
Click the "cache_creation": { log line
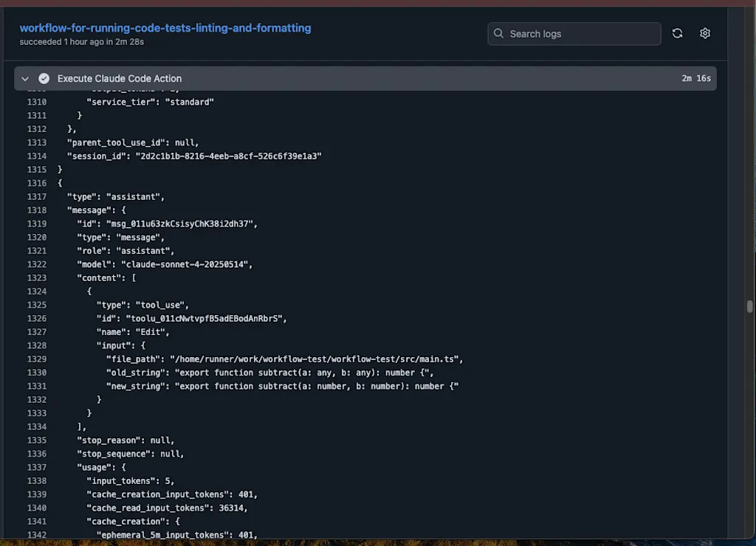click(133, 522)
